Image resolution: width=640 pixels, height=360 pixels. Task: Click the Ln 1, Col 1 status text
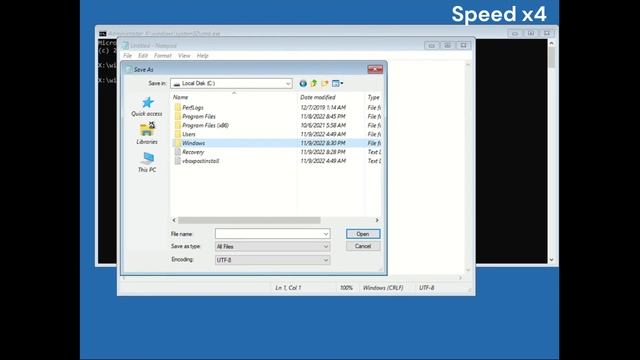(288, 288)
